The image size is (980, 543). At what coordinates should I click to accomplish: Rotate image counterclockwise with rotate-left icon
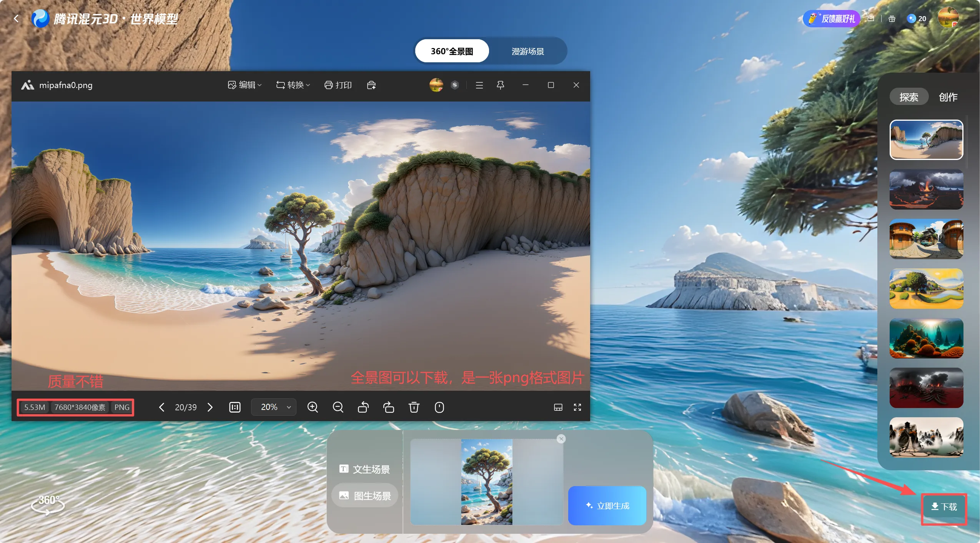coord(363,407)
